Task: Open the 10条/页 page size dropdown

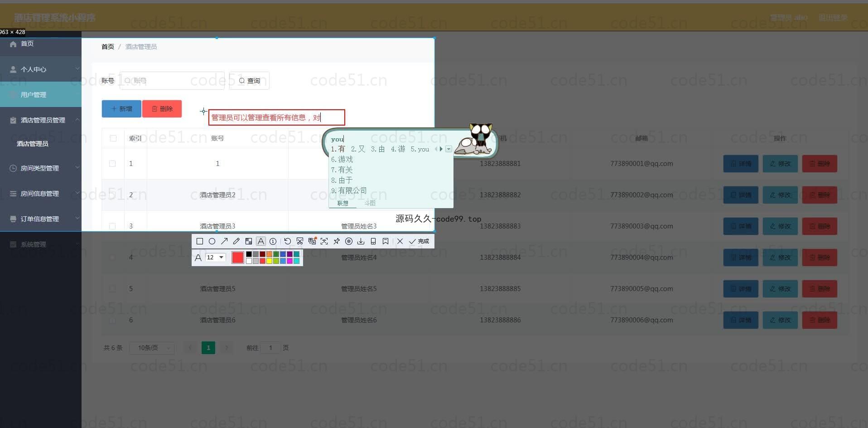Action: coord(152,348)
